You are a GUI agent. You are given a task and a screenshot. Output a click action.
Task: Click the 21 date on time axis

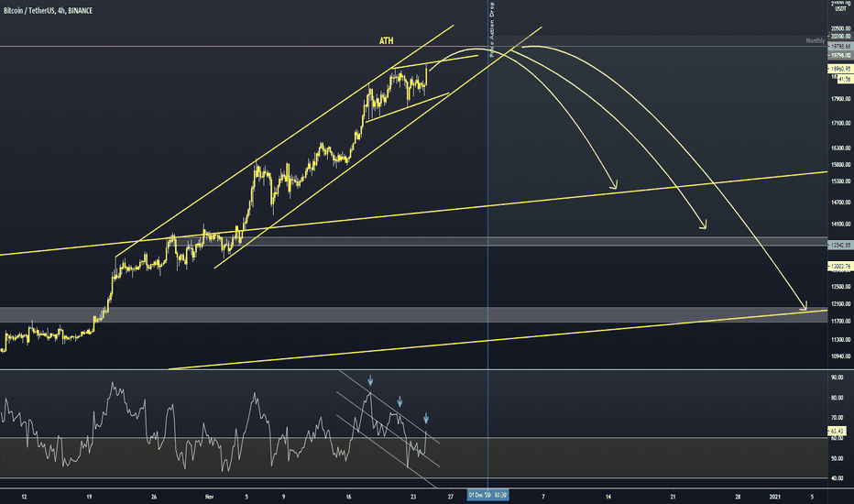click(x=673, y=497)
